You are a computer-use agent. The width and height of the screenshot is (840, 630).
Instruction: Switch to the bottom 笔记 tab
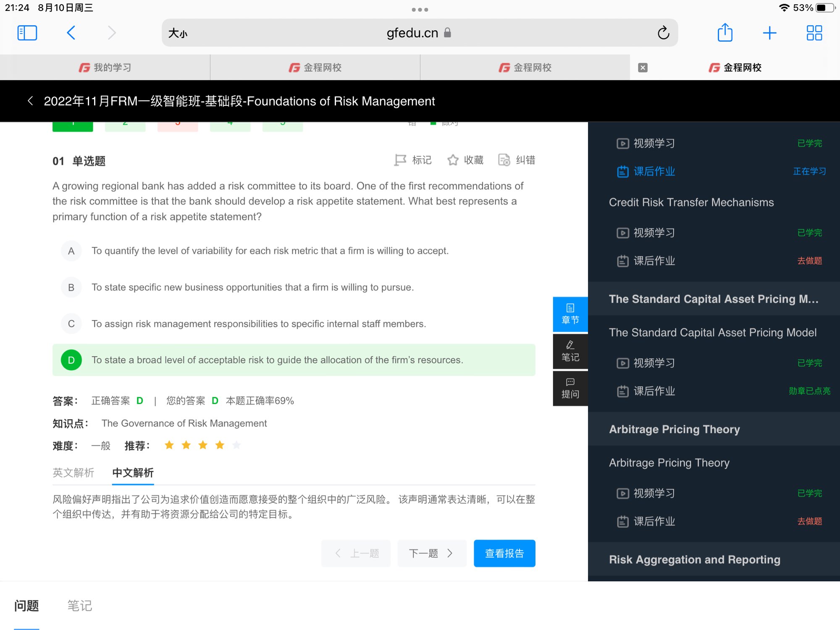(x=79, y=606)
